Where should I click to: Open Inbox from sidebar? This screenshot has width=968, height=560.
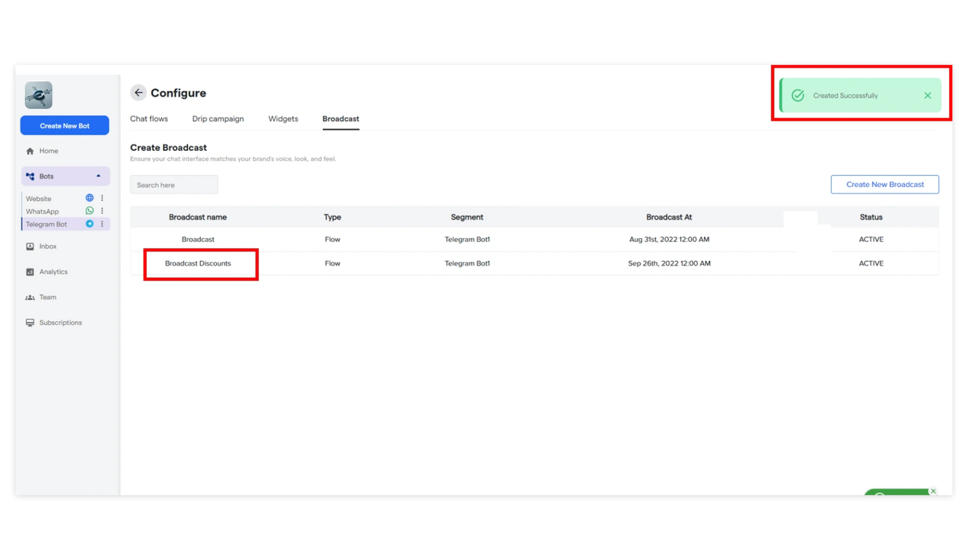[48, 246]
